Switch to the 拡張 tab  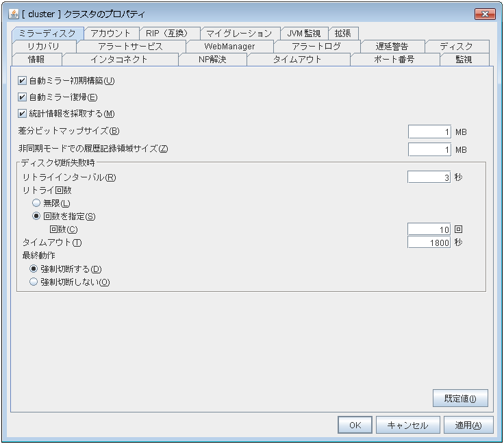(343, 34)
